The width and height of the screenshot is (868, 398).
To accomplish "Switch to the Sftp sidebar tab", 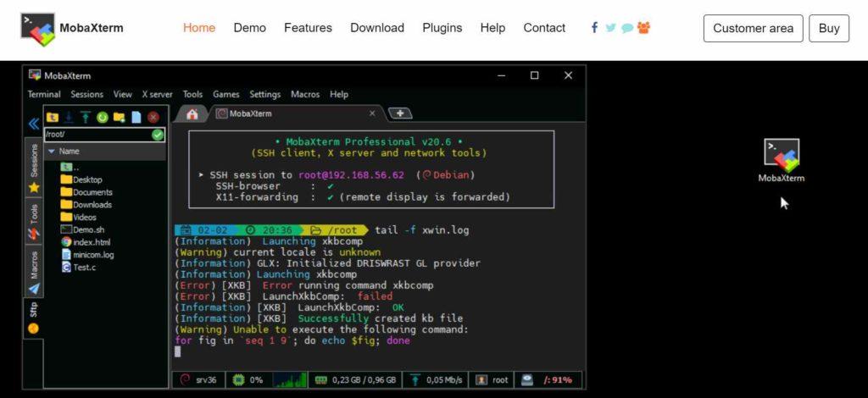I will pyautogui.click(x=33, y=318).
